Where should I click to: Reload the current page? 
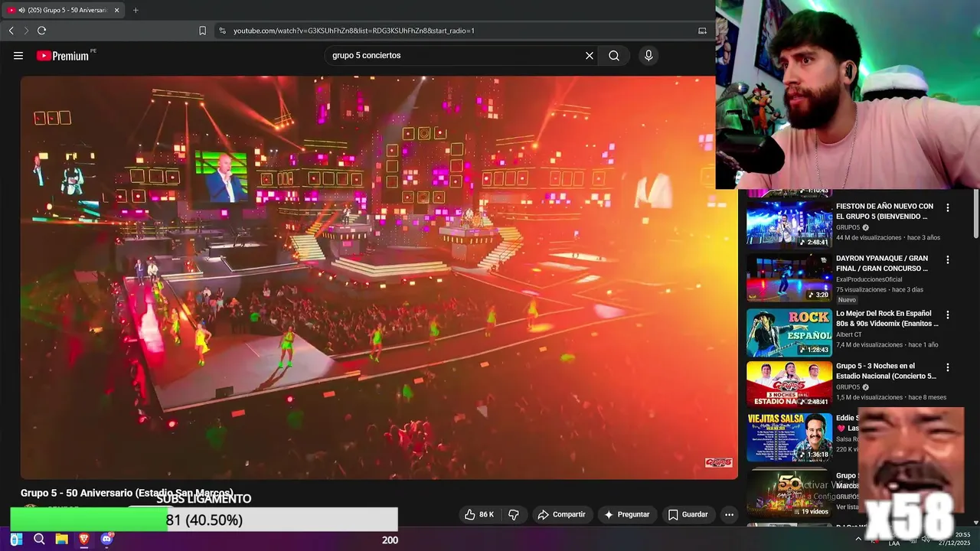point(41,31)
